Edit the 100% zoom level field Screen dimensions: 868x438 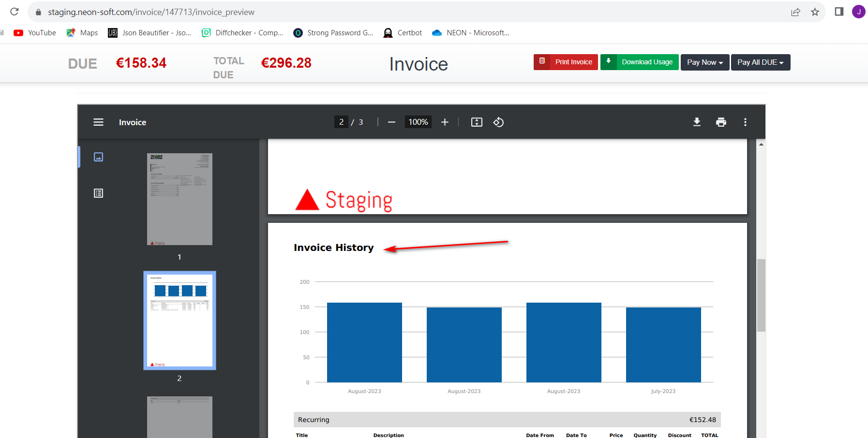tap(418, 122)
